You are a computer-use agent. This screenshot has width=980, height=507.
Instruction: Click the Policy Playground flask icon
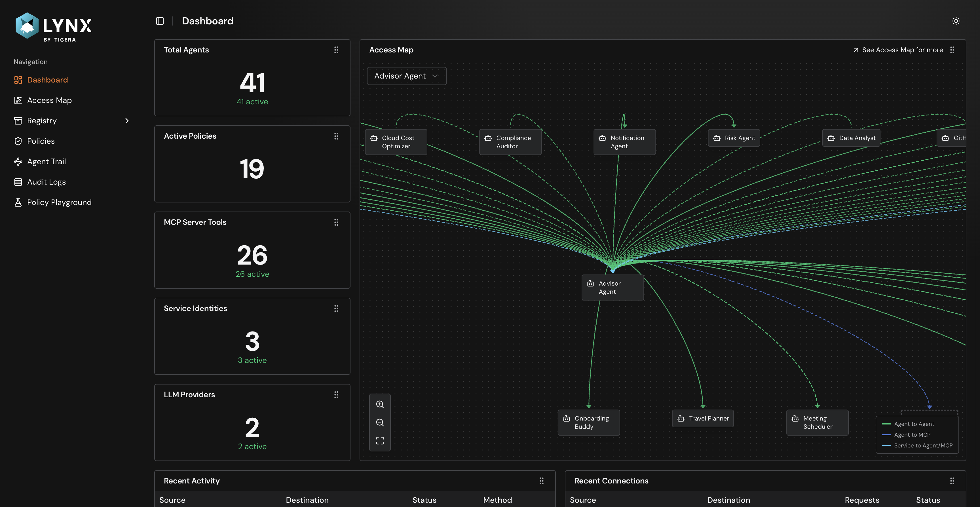coord(18,202)
